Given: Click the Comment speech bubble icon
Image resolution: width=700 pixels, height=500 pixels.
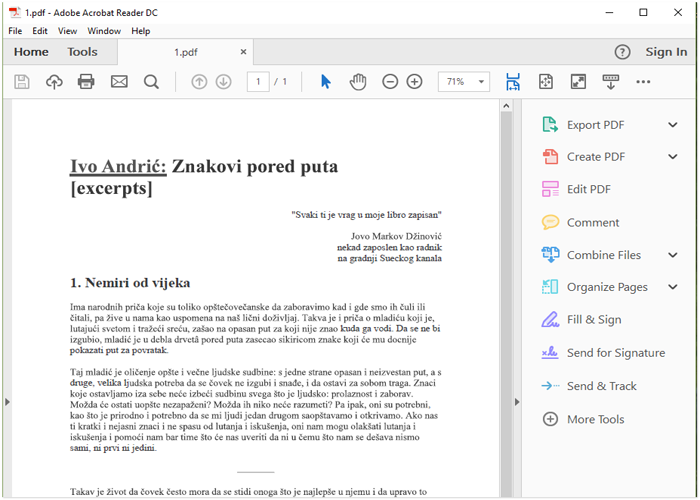Looking at the screenshot, I should coord(550,222).
